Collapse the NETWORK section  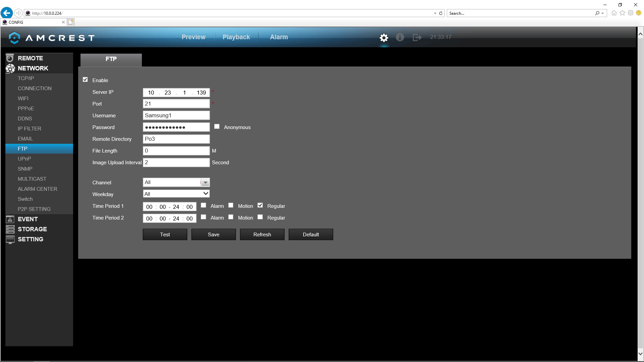(33, 68)
